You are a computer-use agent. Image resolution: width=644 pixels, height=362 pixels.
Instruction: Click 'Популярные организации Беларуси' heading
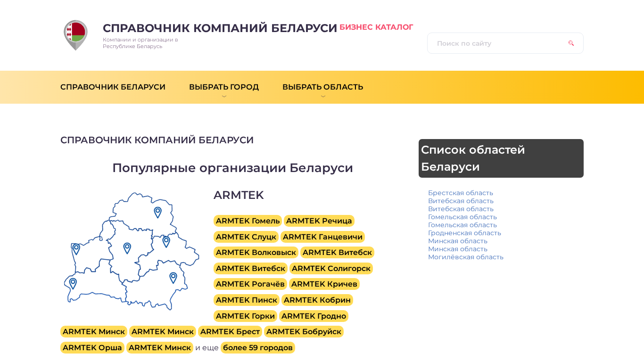(x=232, y=168)
